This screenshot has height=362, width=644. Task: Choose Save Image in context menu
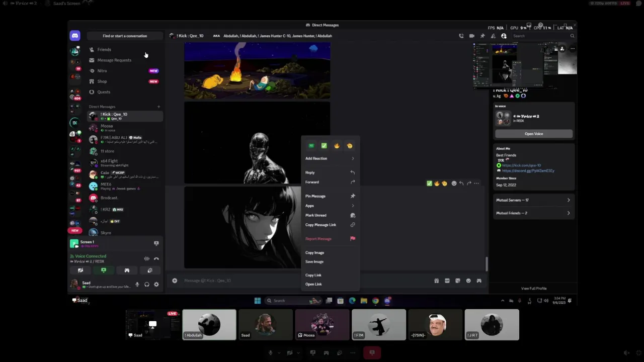coord(330,262)
